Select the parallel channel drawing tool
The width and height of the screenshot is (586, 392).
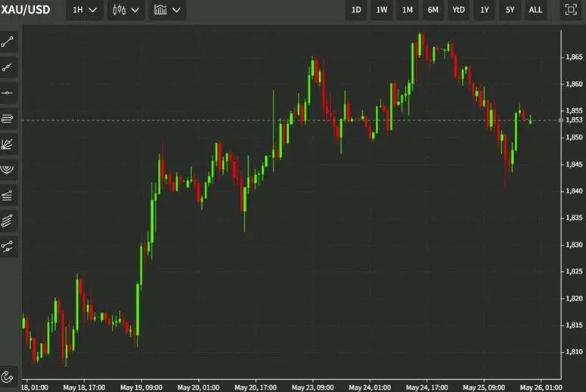[9, 119]
